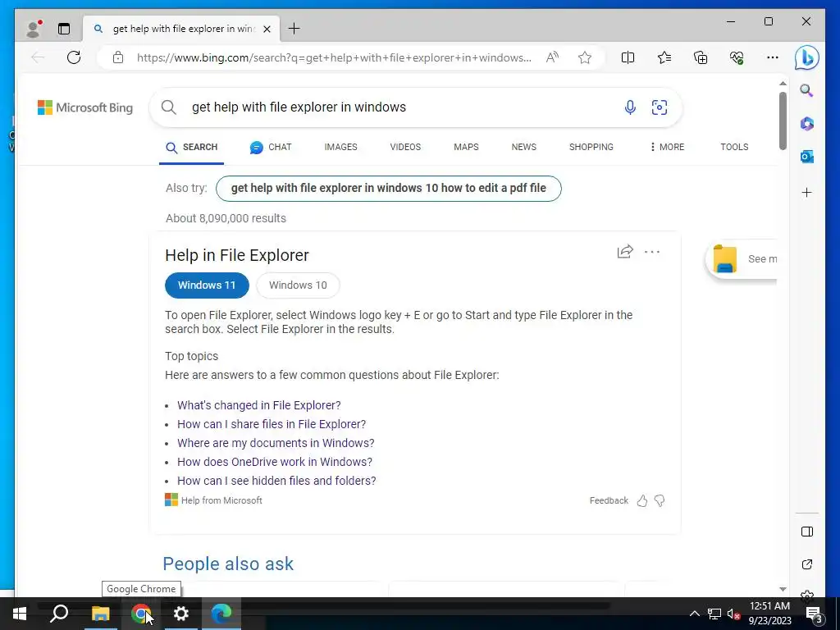This screenshot has width=840, height=630.
Task: Give thumbs up feedback
Action: pos(642,501)
